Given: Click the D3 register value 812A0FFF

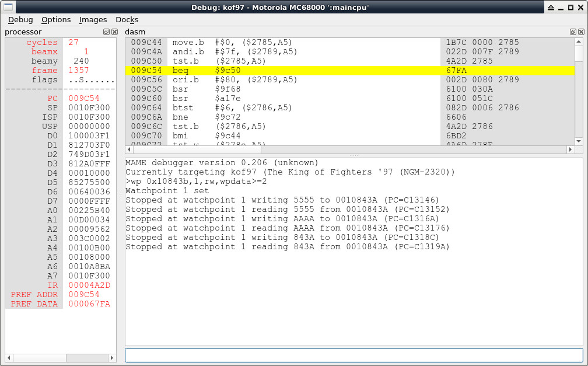Looking at the screenshot, I should point(89,163).
